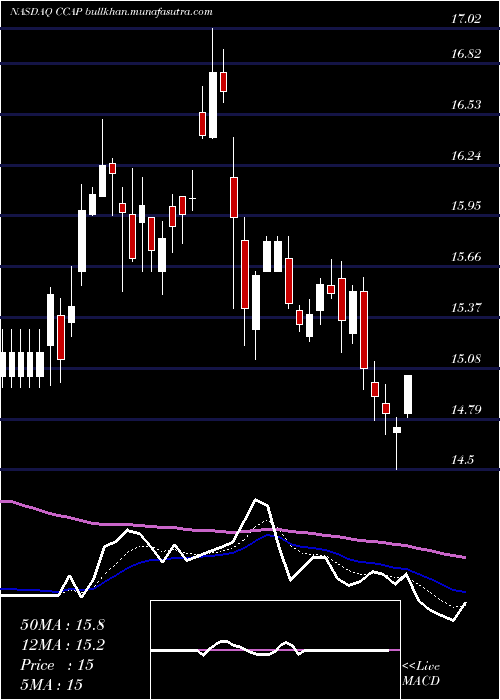
Task: Click the NASDAQ CCAP bullkhan.munafasutra.com title
Action: click(x=110, y=12)
